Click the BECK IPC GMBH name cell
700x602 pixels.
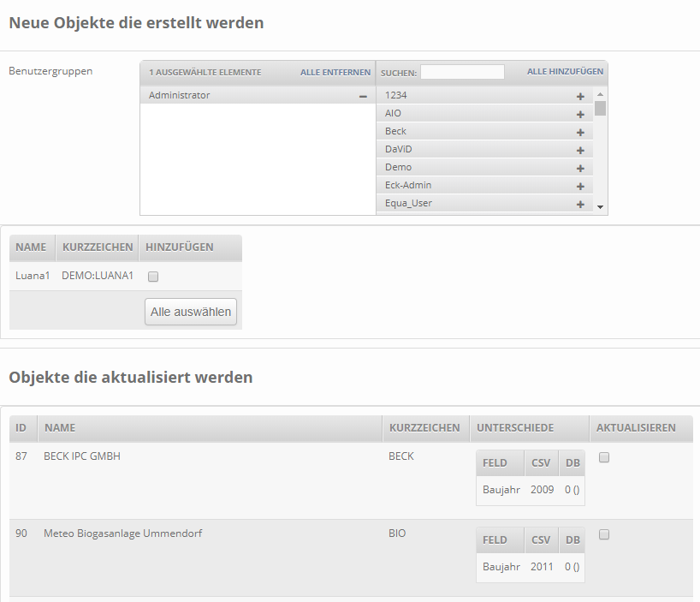pyautogui.click(x=81, y=456)
